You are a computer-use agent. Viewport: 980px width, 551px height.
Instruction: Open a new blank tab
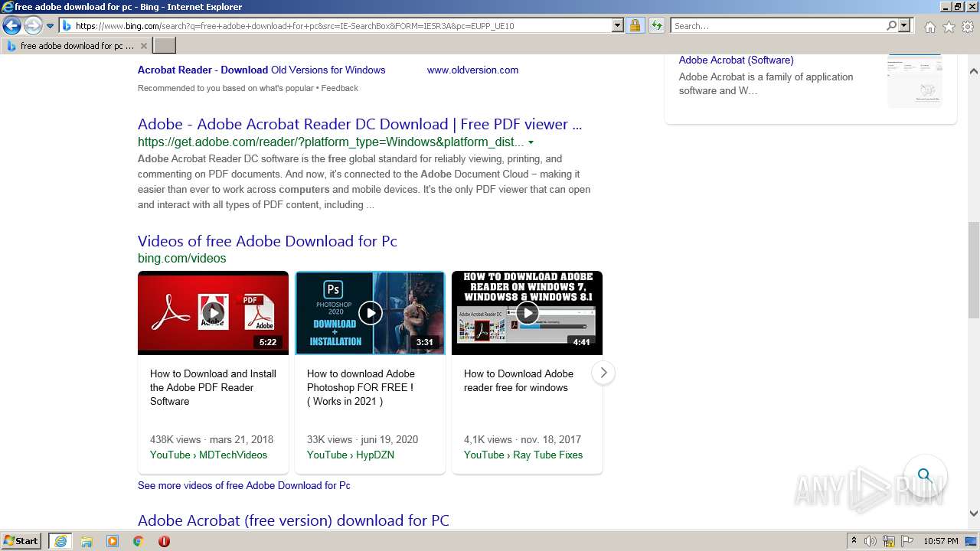click(165, 46)
